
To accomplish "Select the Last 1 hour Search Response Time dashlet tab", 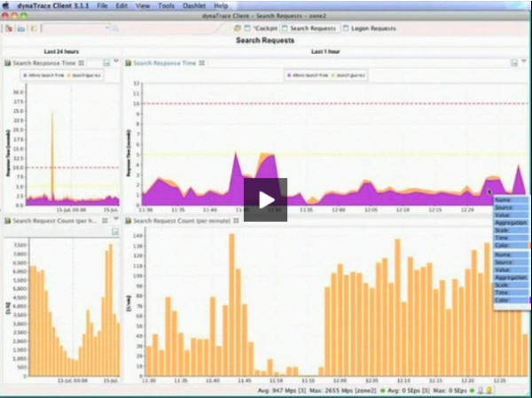I will click(x=165, y=63).
